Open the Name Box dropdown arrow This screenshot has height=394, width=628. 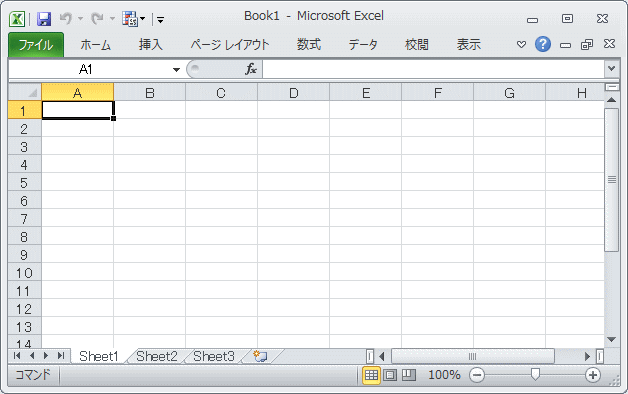tap(176, 70)
